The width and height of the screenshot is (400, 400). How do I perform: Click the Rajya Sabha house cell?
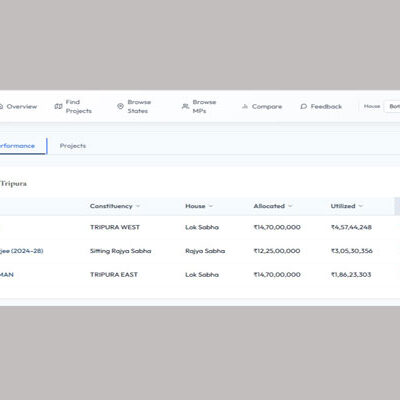point(205,251)
